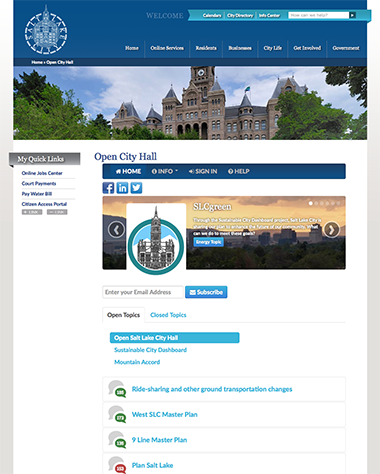The width and height of the screenshot is (380, 474).
Task: Click comment bubble icon beside Plan Salt Lake
Action: [x=117, y=465]
